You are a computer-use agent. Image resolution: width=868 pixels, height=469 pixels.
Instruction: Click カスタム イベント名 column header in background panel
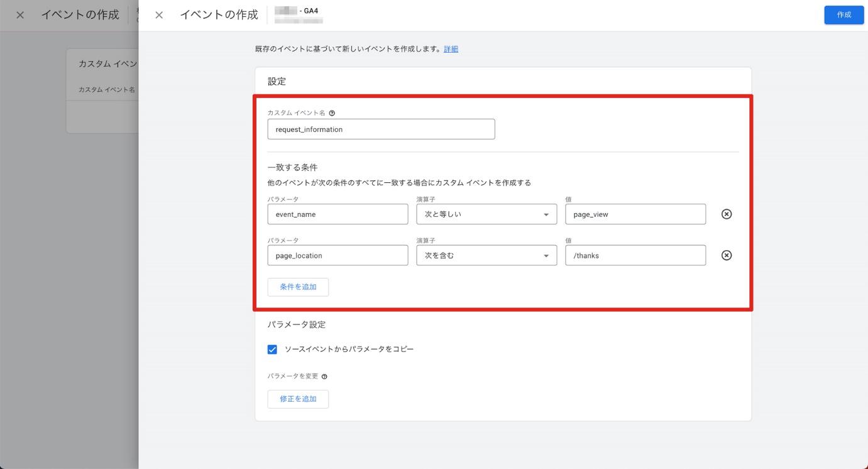pos(107,90)
